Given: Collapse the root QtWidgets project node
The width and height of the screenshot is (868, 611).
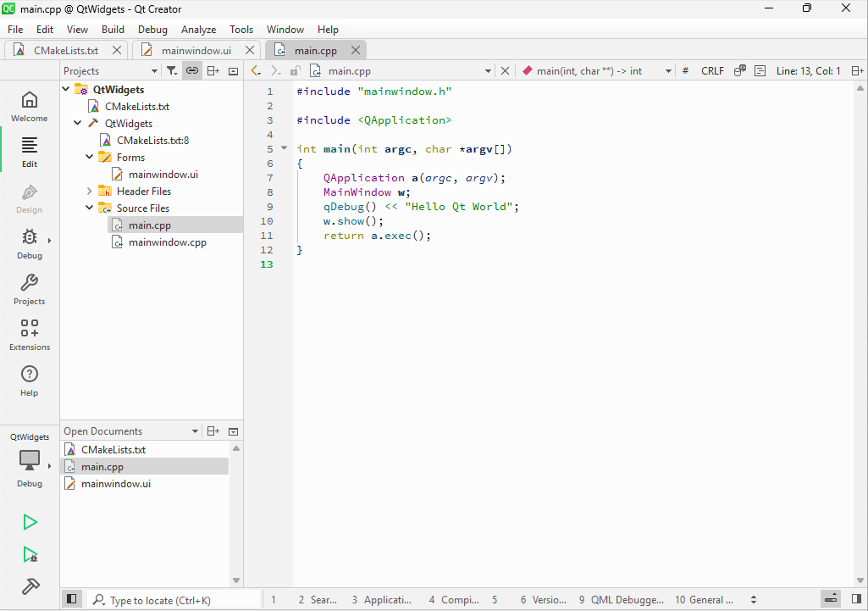Looking at the screenshot, I should (x=66, y=89).
